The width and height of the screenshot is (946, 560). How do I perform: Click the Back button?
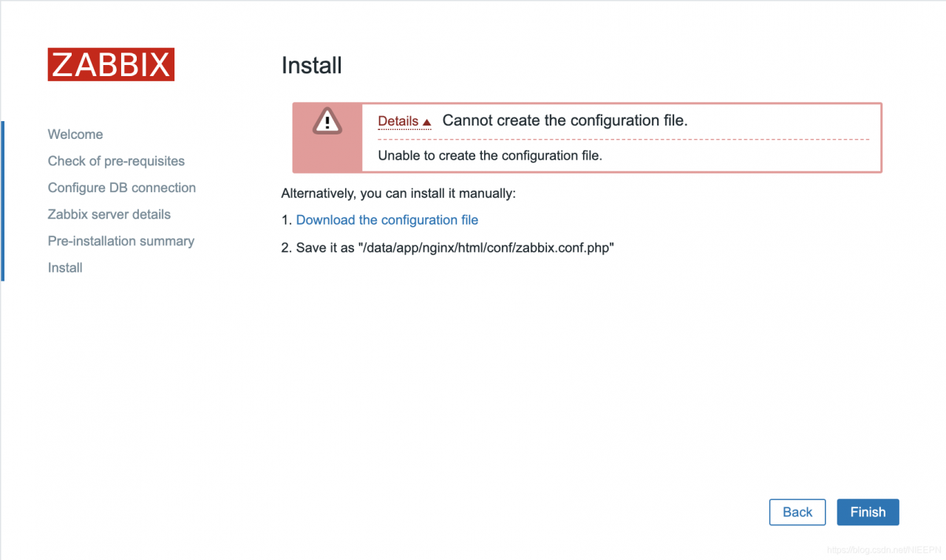pyautogui.click(x=797, y=512)
